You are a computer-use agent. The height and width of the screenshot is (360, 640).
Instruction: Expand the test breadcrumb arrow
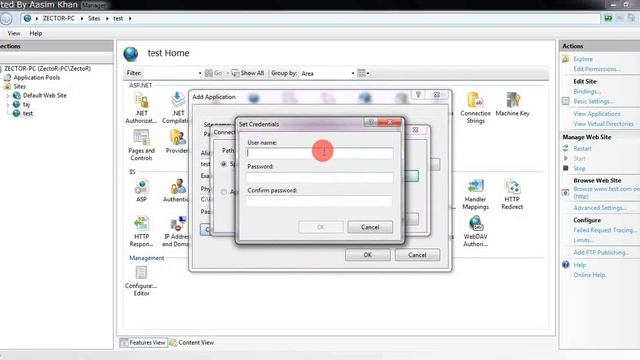[x=130, y=18]
